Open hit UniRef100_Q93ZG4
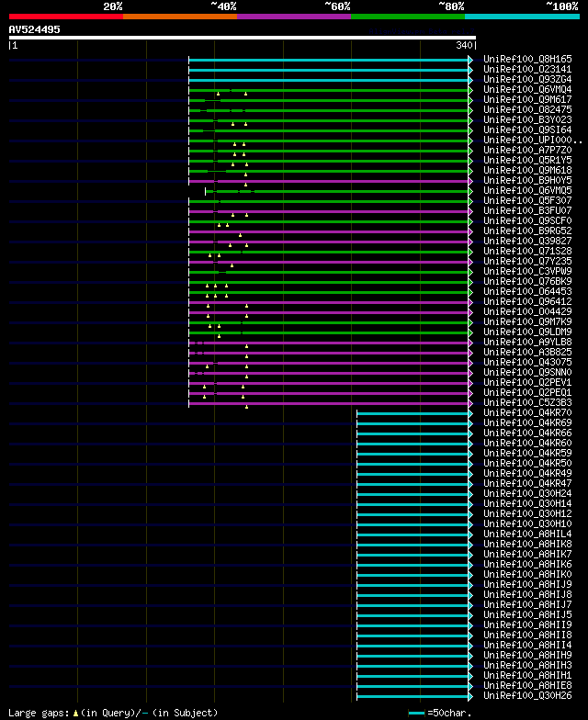 click(527, 79)
